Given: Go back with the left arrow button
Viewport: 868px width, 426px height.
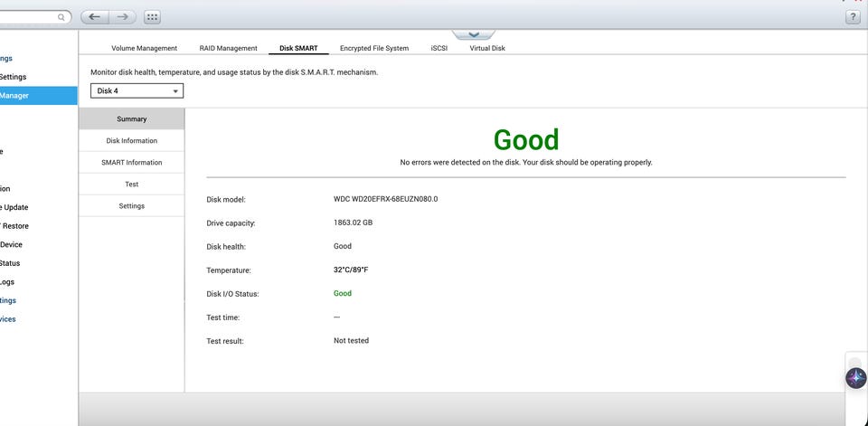Looking at the screenshot, I should tap(95, 17).
